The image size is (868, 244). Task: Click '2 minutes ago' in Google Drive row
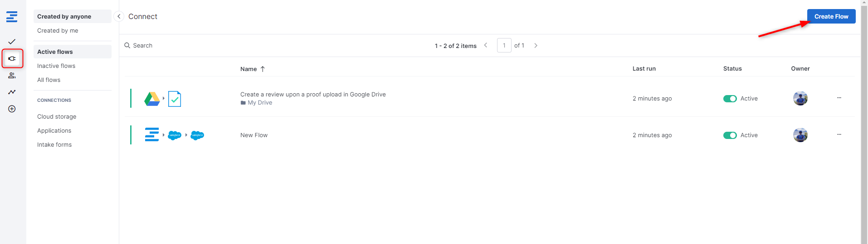click(652, 98)
